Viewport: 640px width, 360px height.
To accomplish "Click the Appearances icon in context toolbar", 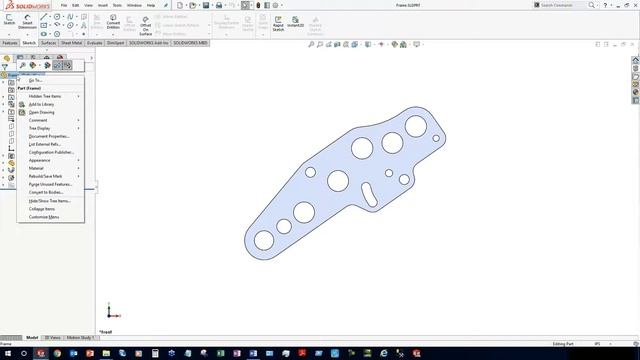I will pos(33,65).
